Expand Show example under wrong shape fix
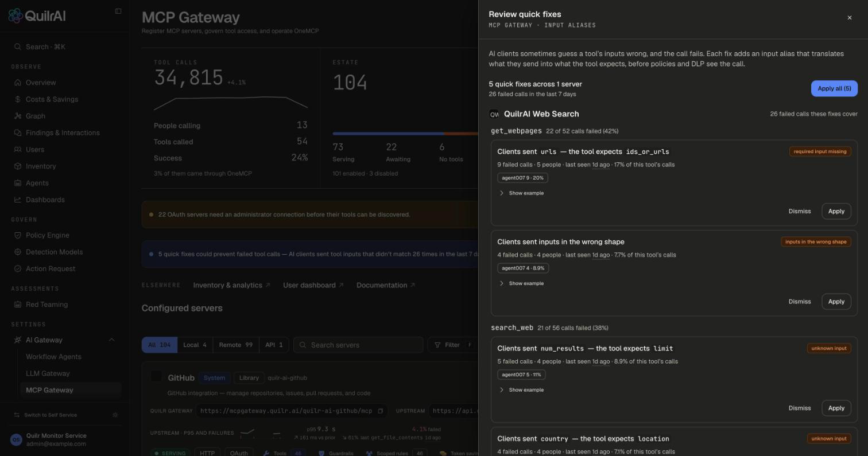The image size is (868, 456). click(x=521, y=283)
